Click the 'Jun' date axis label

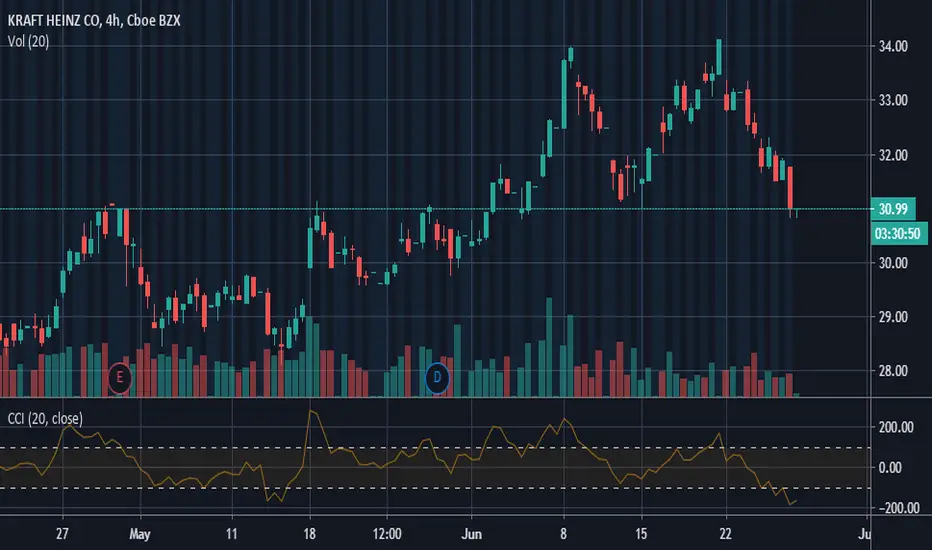471,534
